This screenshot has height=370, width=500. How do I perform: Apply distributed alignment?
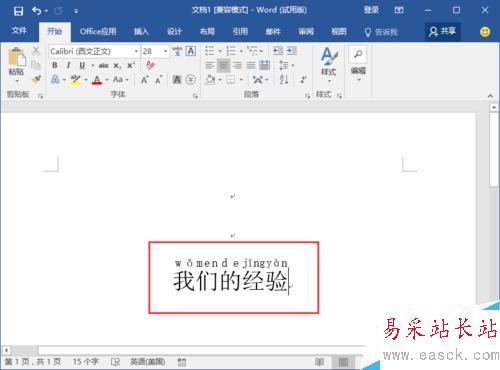(x=265, y=65)
